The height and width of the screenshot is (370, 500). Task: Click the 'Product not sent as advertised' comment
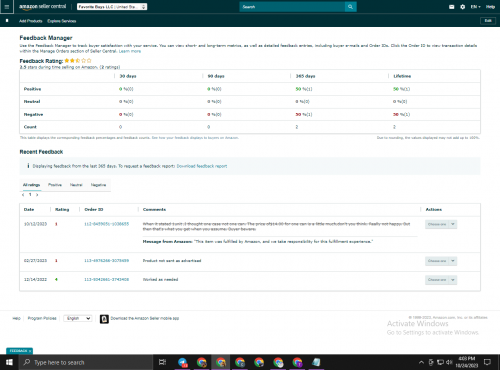[172, 261]
